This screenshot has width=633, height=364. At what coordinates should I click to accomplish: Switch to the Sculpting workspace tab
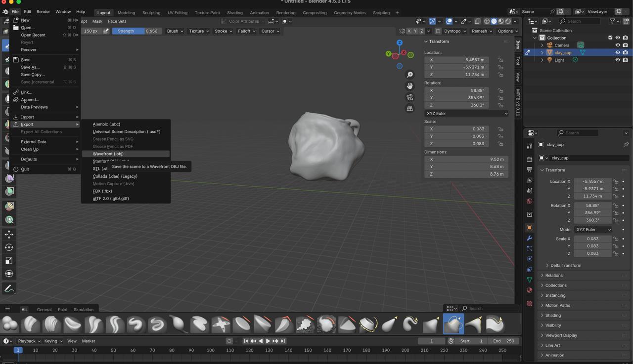tap(151, 12)
